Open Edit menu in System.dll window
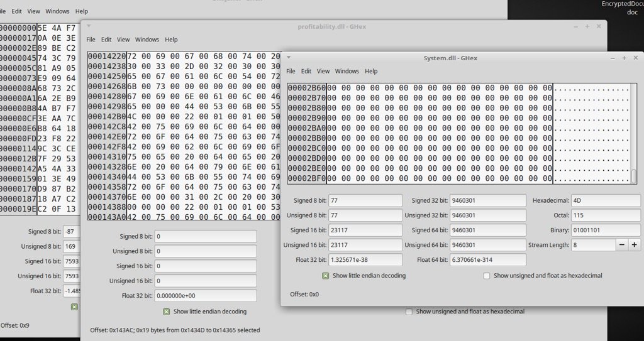Image resolution: width=644 pixels, height=341 pixels. point(306,71)
